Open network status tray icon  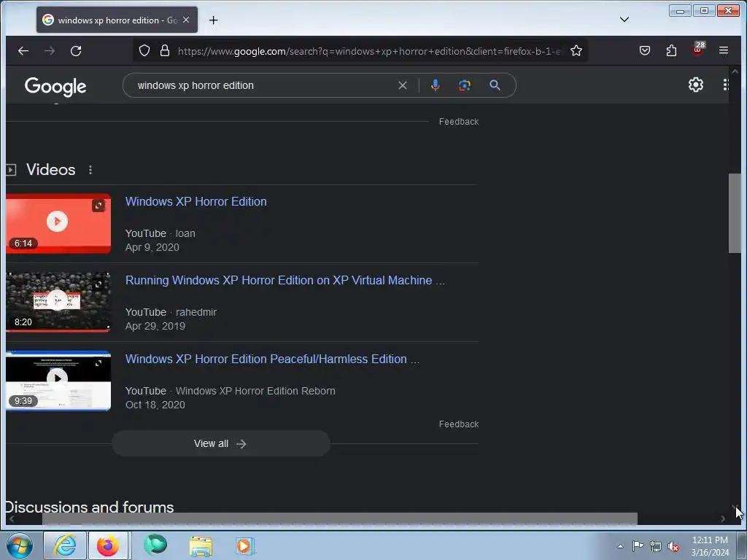point(656,547)
